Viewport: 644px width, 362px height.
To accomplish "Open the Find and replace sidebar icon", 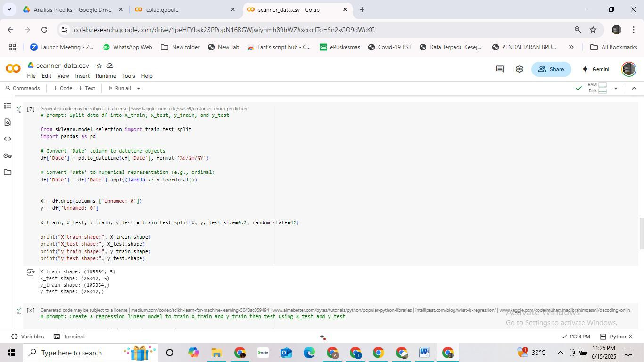I will tap(7, 123).
